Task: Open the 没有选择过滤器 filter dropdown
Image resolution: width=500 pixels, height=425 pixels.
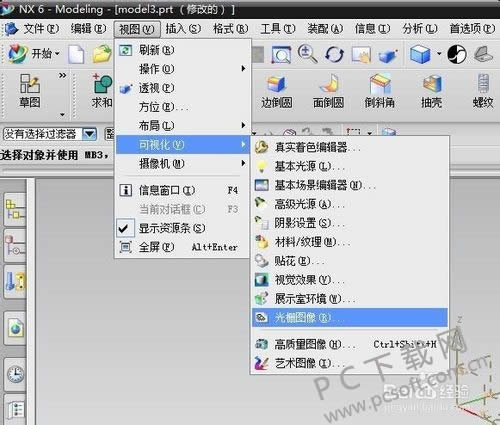Action: 50,134
